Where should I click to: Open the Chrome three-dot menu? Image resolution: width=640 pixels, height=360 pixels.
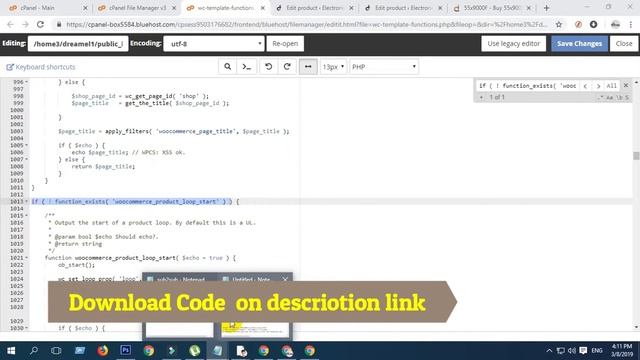pyautogui.click(x=631, y=24)
